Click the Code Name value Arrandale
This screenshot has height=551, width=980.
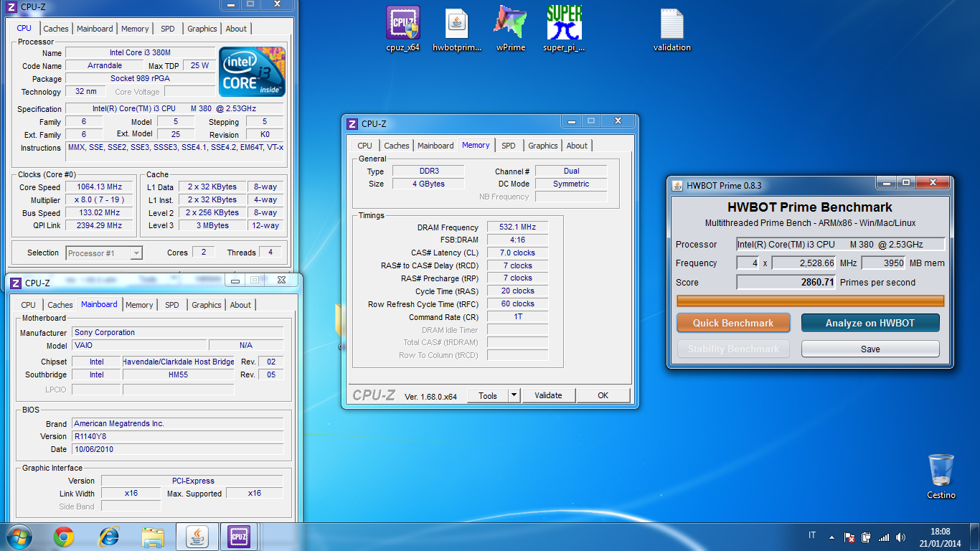click(x=105, y=65)
